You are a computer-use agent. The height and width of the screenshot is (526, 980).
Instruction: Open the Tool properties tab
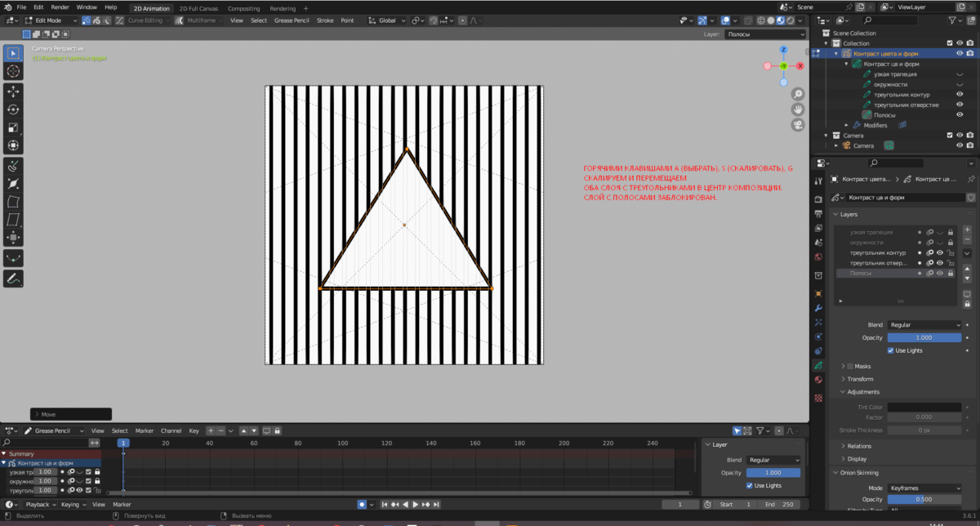tap(819, 180)
